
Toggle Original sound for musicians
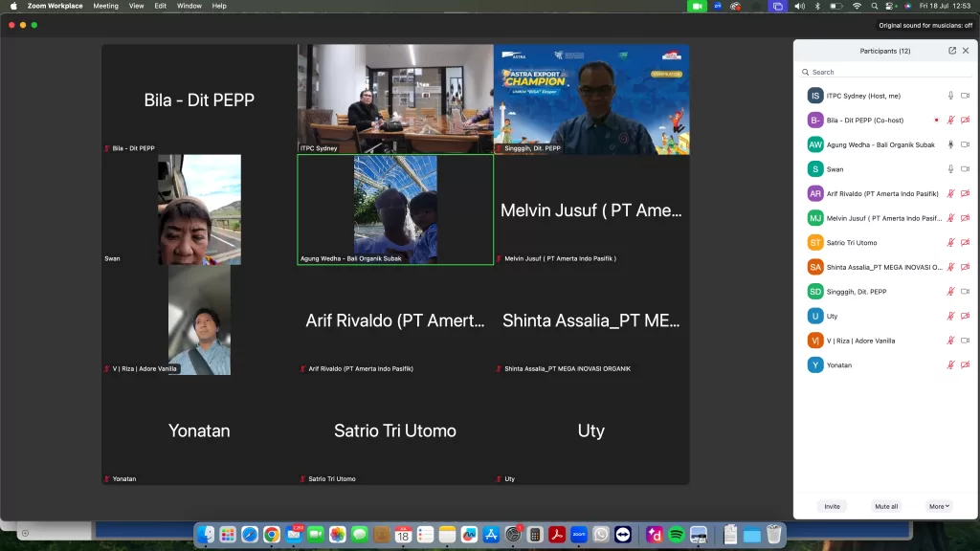pyautogui.click(x=925, y=25)
